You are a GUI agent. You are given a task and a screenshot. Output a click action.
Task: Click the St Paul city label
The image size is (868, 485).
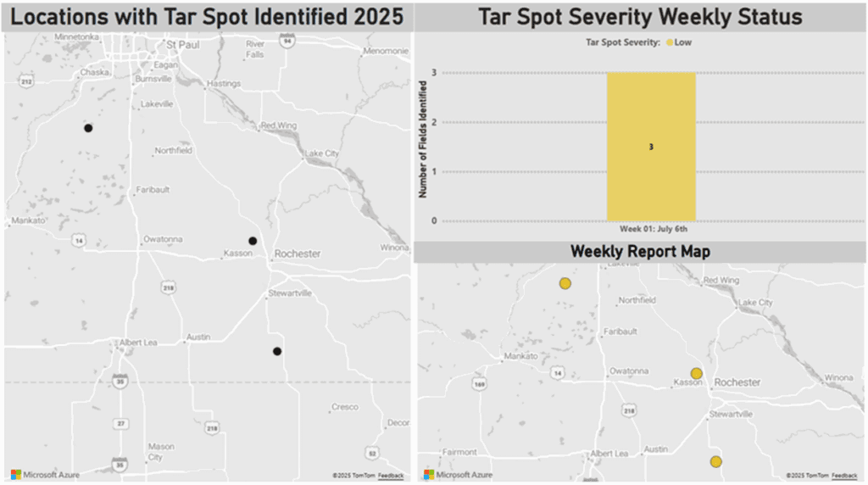point(183,45)
